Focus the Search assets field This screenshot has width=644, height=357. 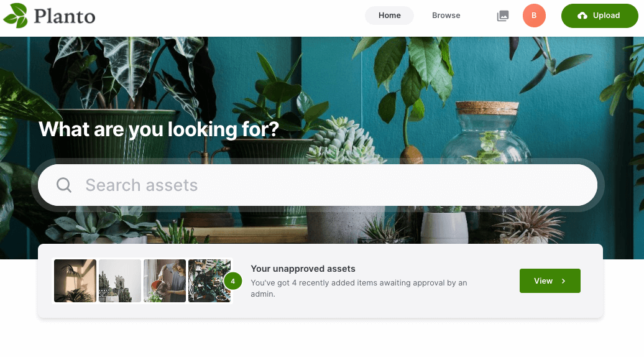tap(318, 185)
